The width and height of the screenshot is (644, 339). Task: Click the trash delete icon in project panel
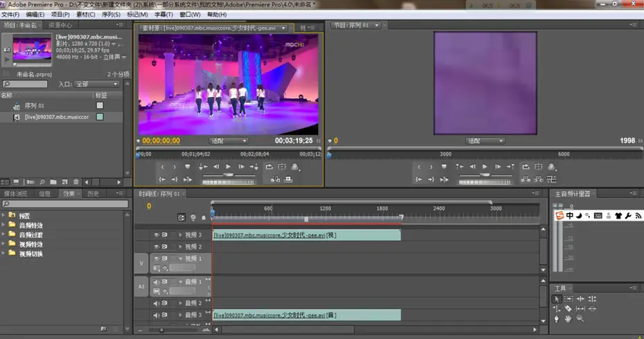click(x=76, y=182)
